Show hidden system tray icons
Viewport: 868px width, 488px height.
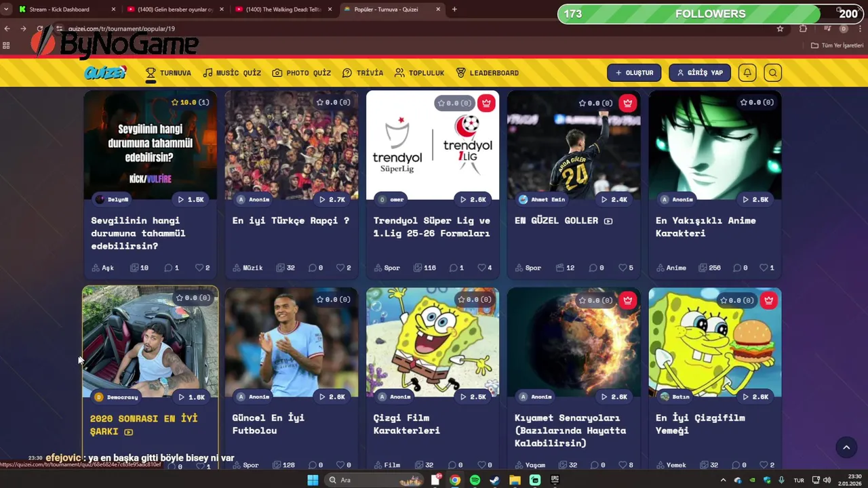(723, 480)
